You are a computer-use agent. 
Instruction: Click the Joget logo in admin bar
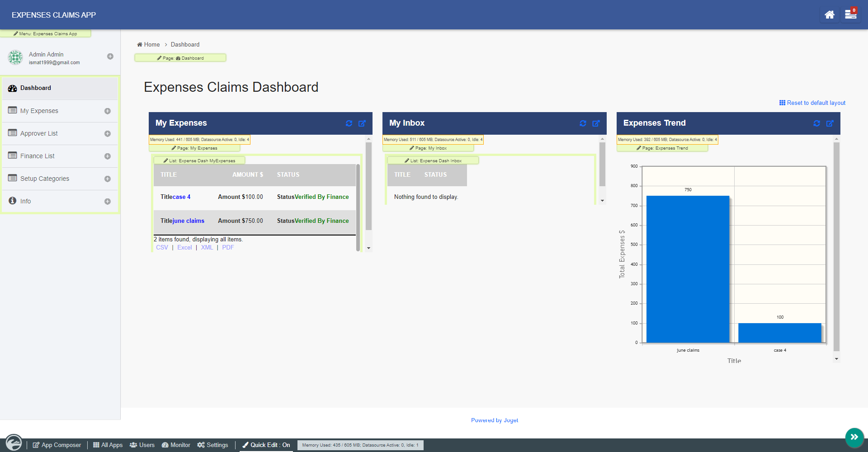click(x=14, y=443)
